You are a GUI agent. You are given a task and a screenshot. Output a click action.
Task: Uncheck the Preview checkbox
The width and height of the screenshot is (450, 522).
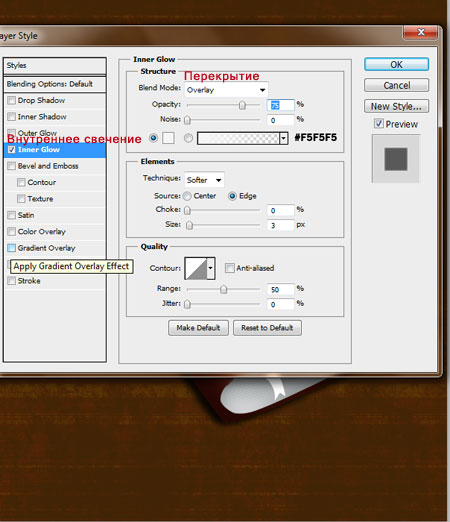[379, 124]
